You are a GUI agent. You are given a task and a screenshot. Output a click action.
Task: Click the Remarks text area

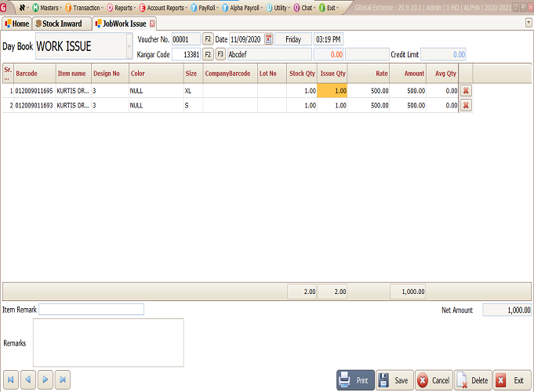pyautogui.click(x=108, y=343)
